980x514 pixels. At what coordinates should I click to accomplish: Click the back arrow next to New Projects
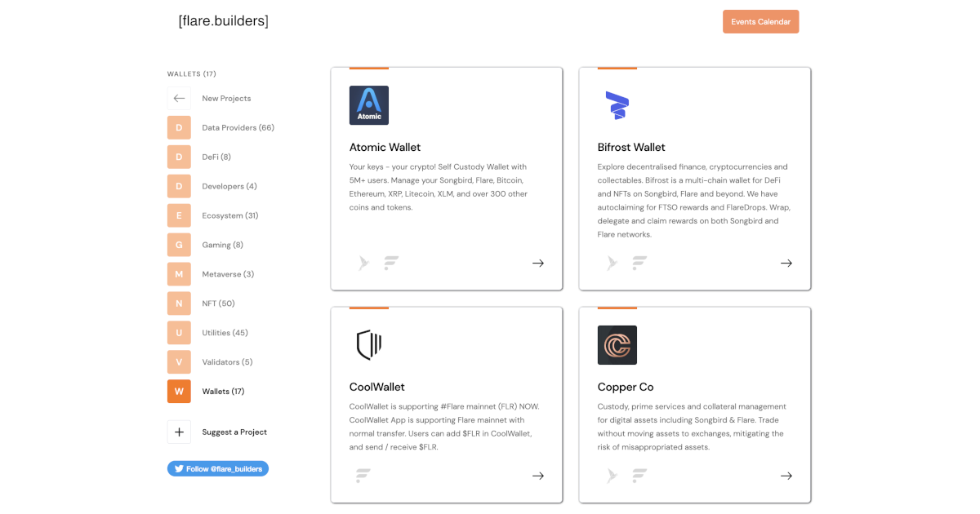179,98
